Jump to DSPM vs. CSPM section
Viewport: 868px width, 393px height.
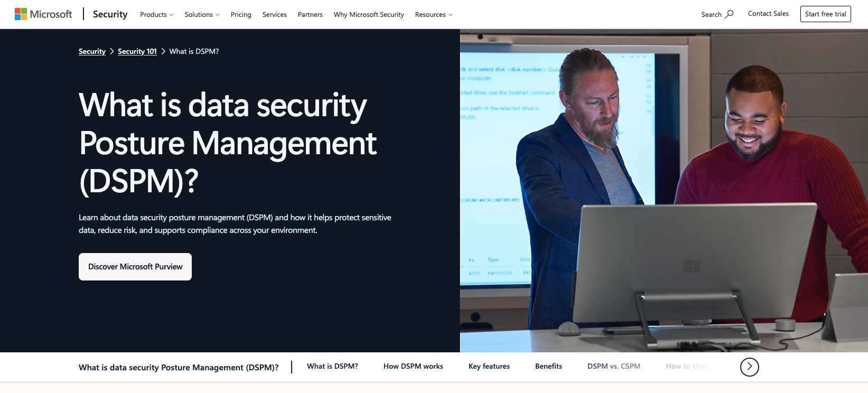pos(614,366)
